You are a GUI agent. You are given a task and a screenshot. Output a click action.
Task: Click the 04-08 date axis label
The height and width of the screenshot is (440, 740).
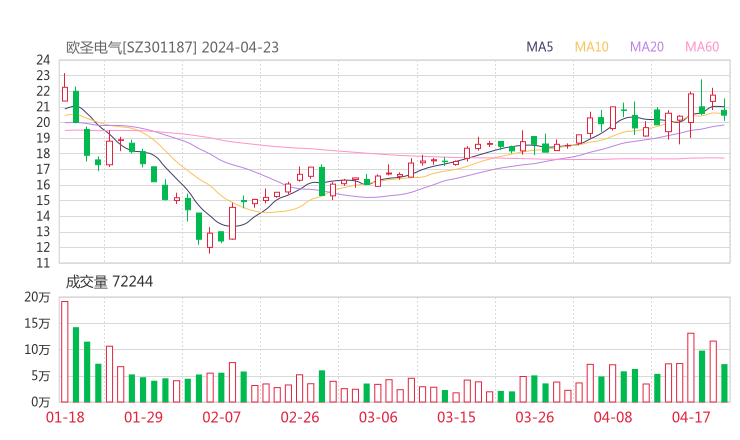(x=613, y=417)
